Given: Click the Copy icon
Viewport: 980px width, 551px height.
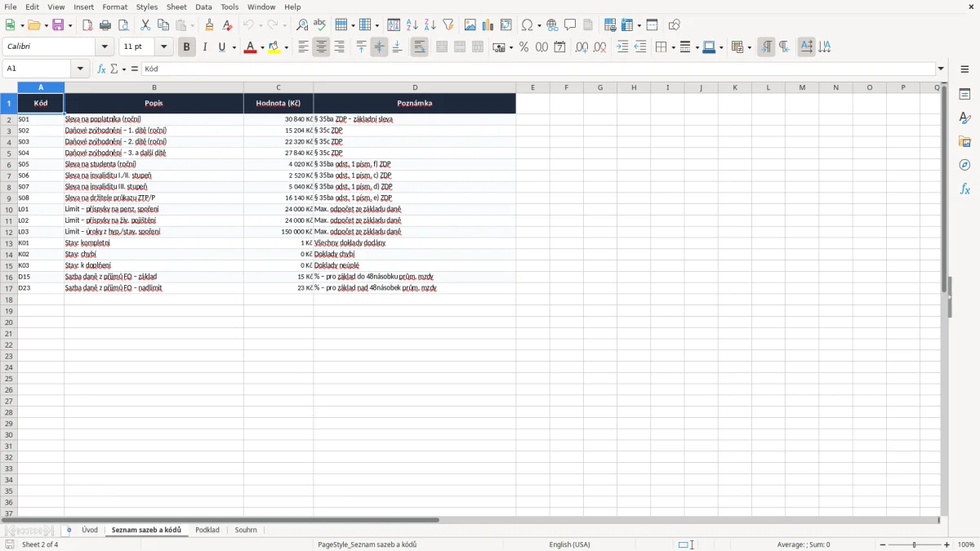Looking at the screenshot, I should click(163, 25).
